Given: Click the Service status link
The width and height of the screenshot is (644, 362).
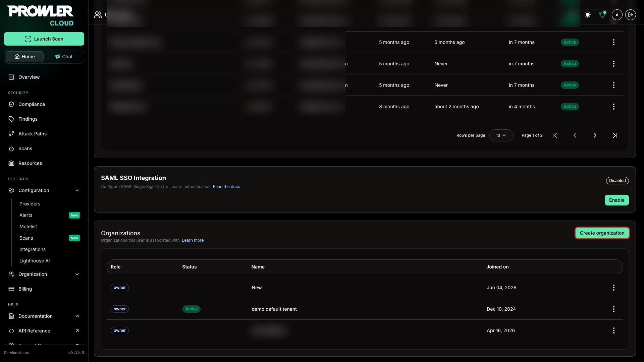Looking at the screenshot, I should 16,353.
